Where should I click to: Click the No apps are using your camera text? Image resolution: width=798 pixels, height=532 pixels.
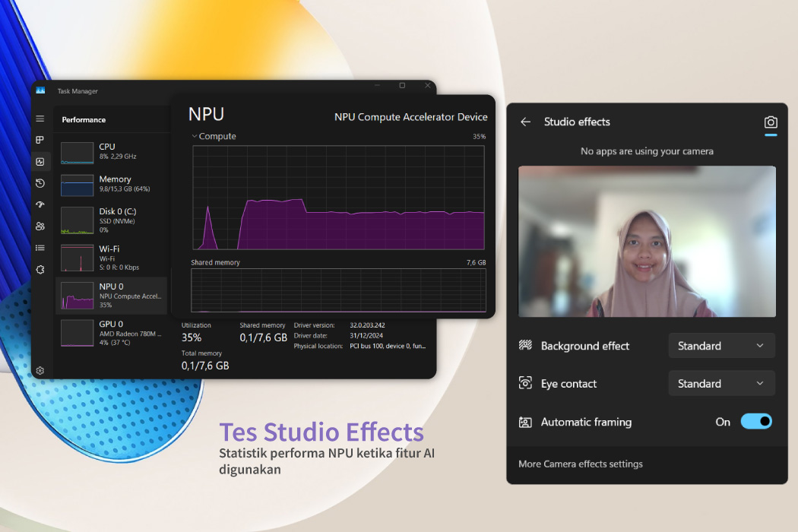[x=647, y=151]
